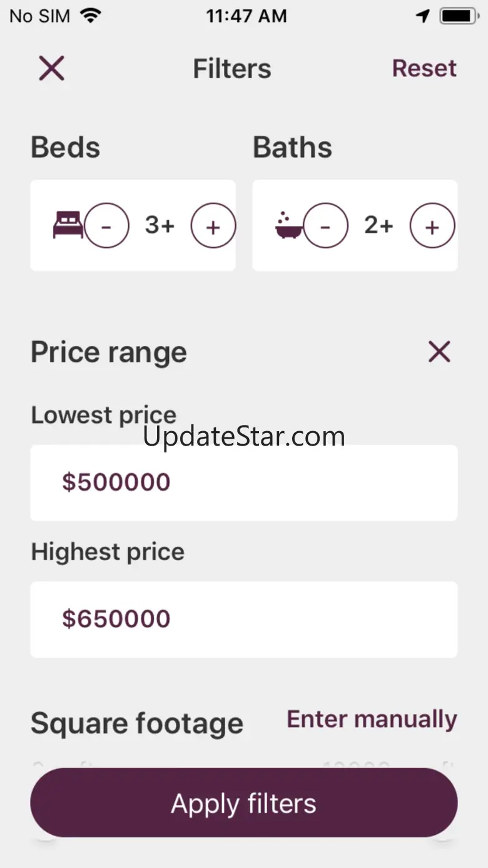Decrease the number of beds

pos(106,226)
